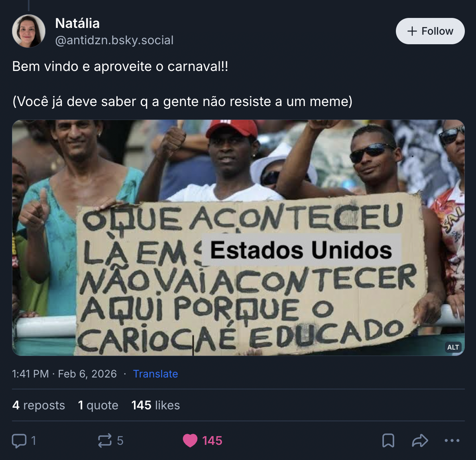View the 145 likes list

click(x=155, y=405)
